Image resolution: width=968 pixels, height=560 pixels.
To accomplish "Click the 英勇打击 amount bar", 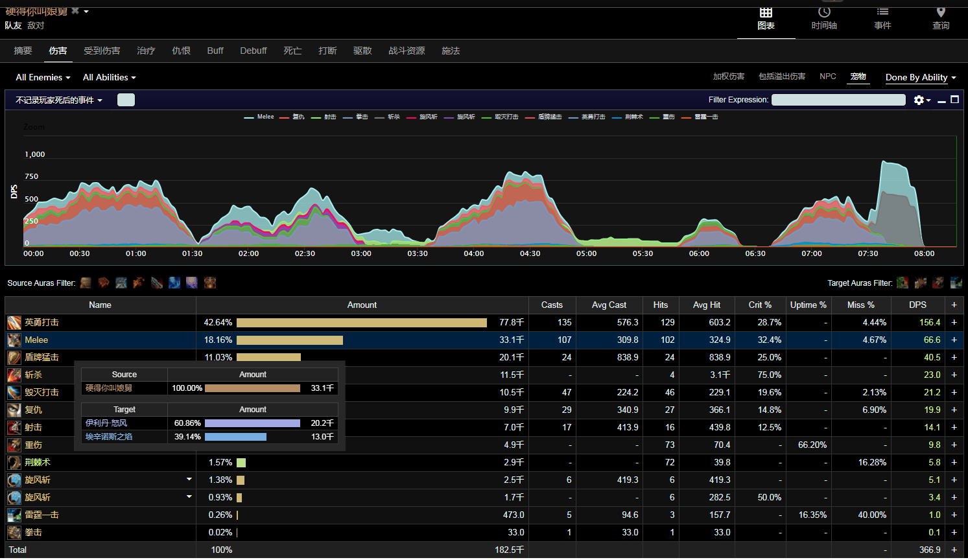I will (x=362, y=322).
